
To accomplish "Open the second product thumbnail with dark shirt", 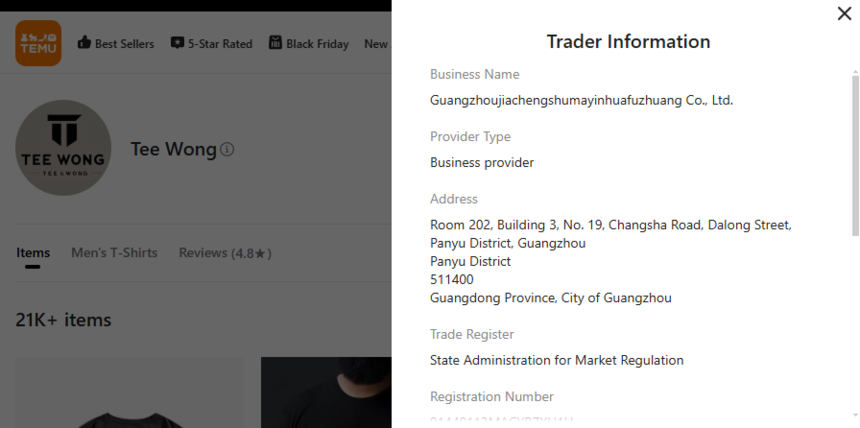I will pyautogui.click(x=326, y=393).
